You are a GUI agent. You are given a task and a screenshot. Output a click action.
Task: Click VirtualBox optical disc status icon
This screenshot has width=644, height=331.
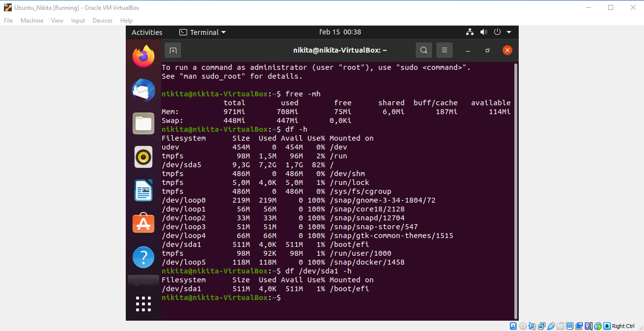click(x=523, y=326)
